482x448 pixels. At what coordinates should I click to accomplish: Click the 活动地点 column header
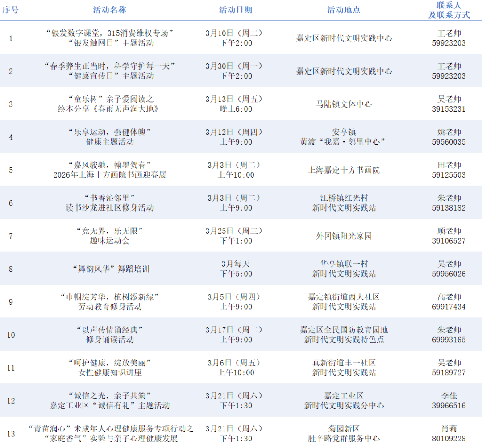[x=344, y=10]
